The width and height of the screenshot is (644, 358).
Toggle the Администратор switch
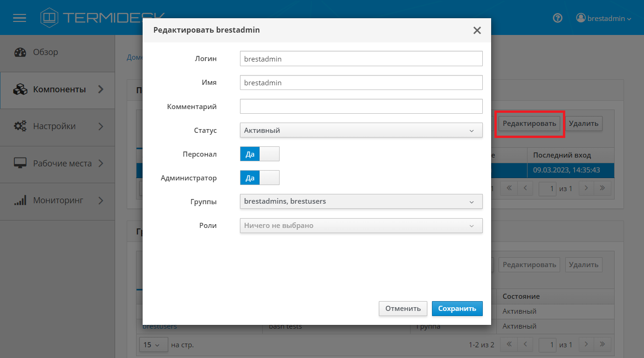[x=260, y=178]
